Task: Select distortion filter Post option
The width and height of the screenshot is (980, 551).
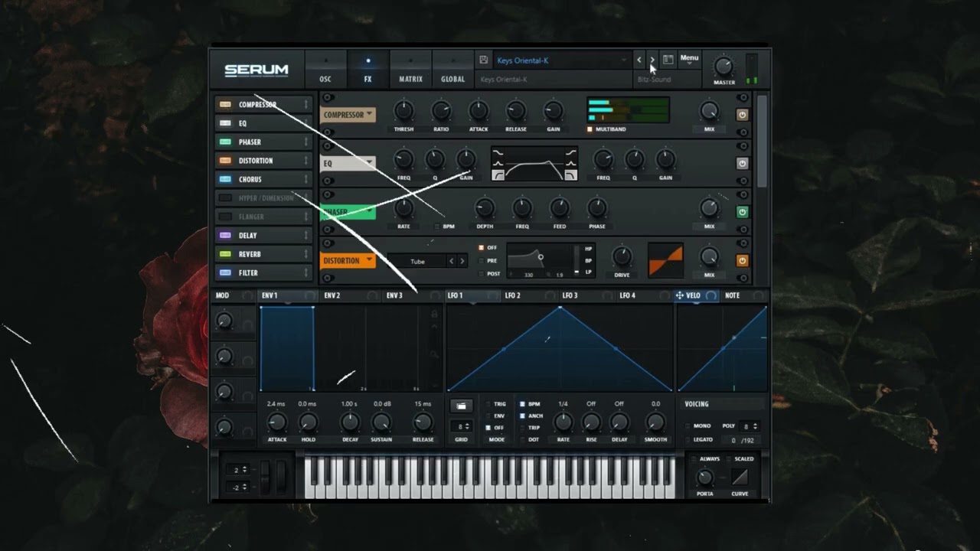Action: [x=481, y=273]
